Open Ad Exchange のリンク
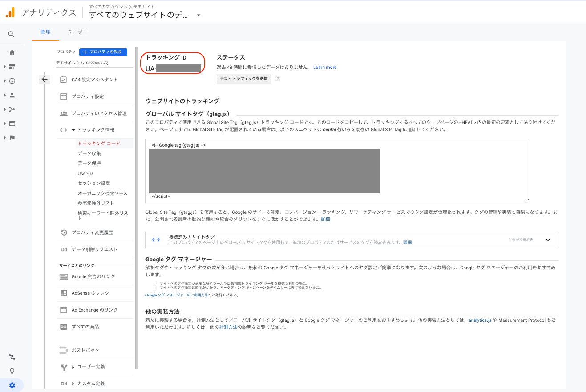Screen dimensions: 586x392 click(95, 310)
